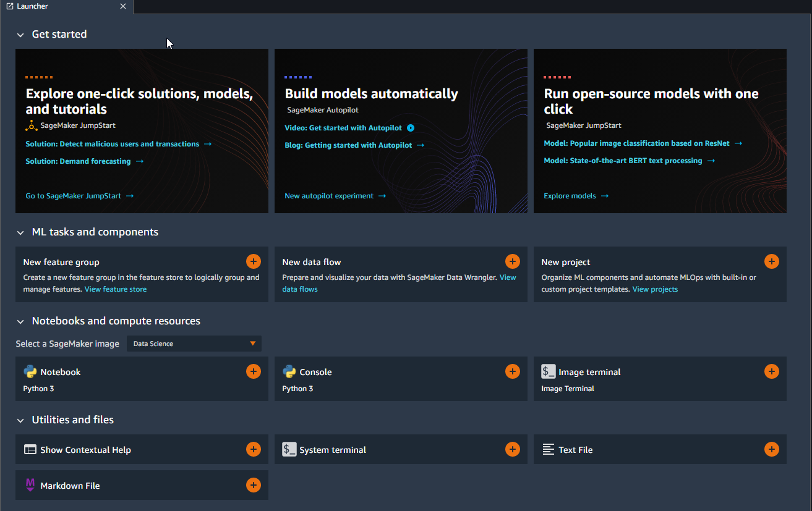Click the plus icon for New project
The height and width of the screenshot is (511, 812).
click(772, 261)
